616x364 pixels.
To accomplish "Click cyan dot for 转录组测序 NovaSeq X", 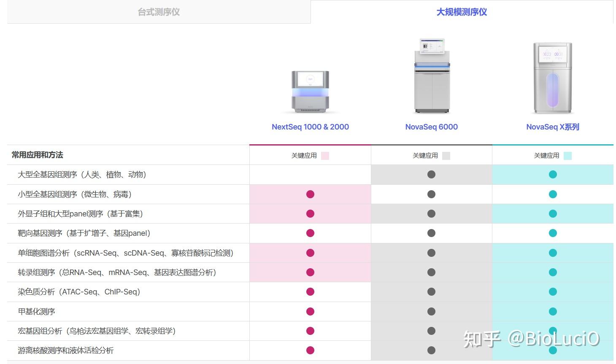I will tap(553, 272).
